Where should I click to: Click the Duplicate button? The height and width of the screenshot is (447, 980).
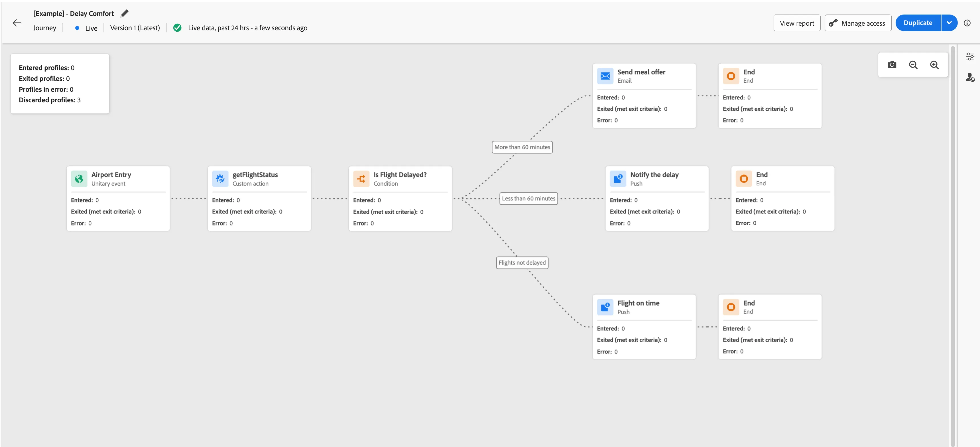pyautogui.click(x=918, y=23)
